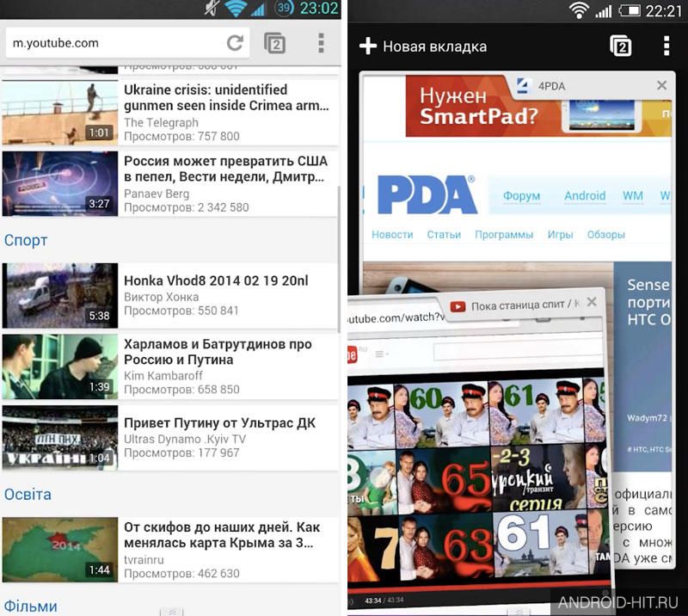Close the 4PDA tab

pyautogui.click(x=661, y=85)
